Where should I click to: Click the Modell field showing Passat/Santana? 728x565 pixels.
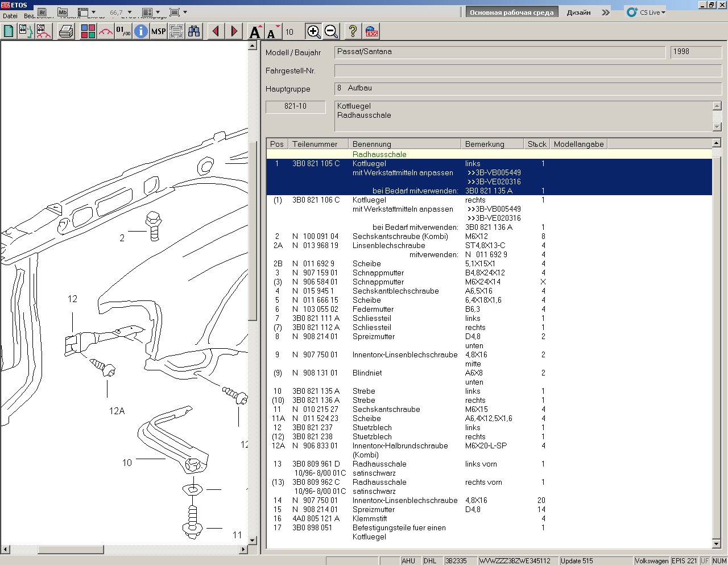click(500, 52)
